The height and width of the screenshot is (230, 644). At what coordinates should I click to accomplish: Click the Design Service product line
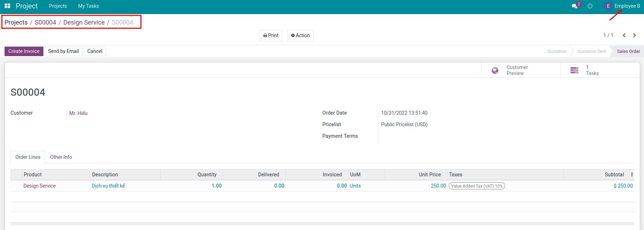click(x=40, y=186)
